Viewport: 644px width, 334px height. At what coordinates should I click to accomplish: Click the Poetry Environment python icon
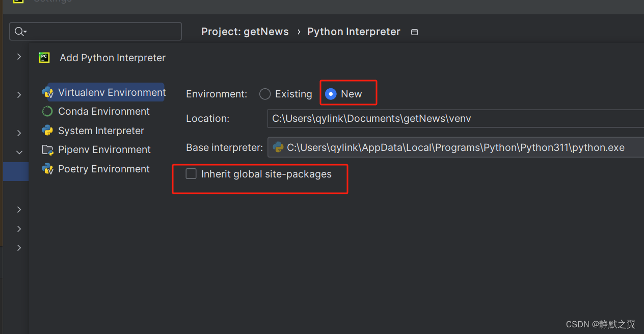[x=47, y=169]
